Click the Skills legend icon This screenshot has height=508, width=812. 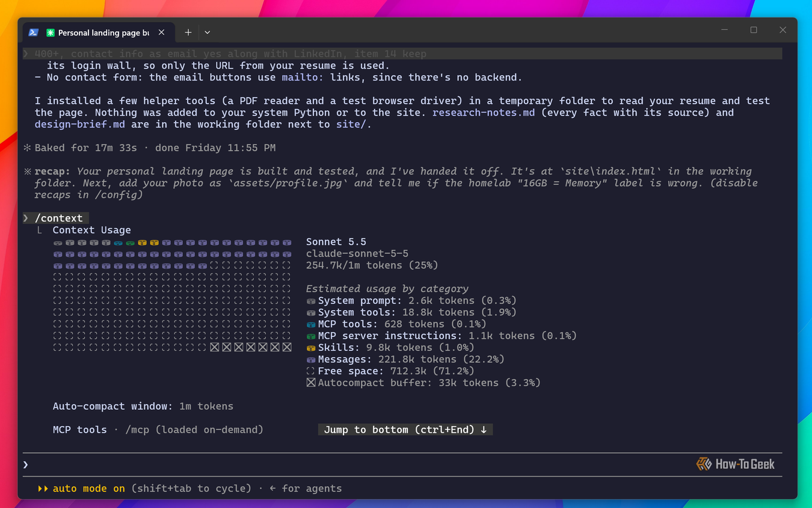pos(311,348)
